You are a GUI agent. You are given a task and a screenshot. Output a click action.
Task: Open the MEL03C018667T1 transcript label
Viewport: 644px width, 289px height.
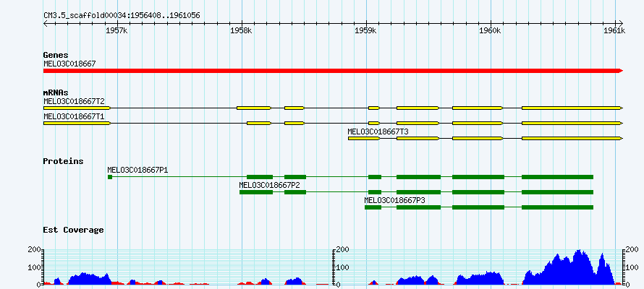click(75, 116)
